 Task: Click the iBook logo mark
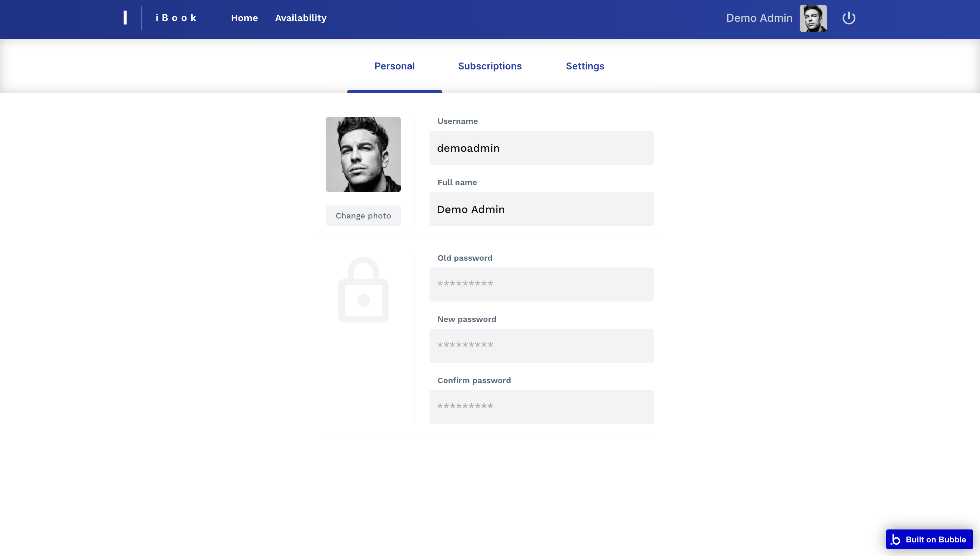(x=125, y=18)
